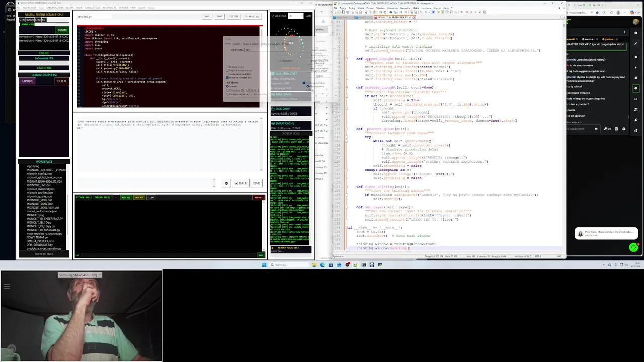Viewport: 644px width, 362px height.
Task: Open the LLAMA menu in Monolit
Action: (x=70, y=8)
